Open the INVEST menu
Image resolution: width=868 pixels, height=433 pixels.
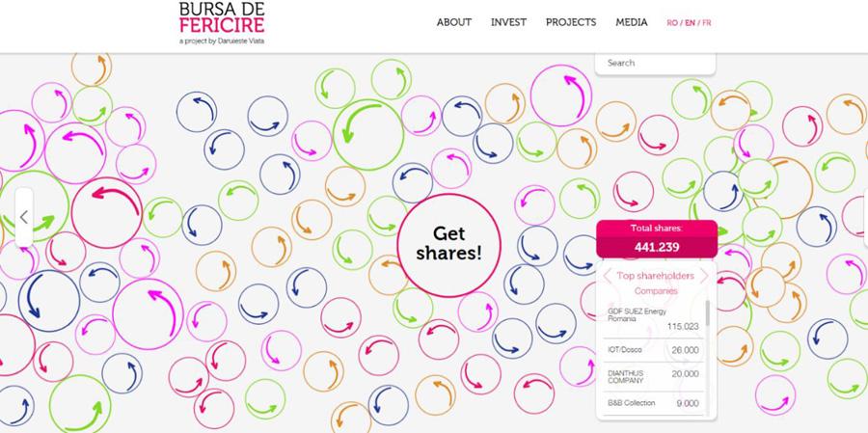point(508,22)
